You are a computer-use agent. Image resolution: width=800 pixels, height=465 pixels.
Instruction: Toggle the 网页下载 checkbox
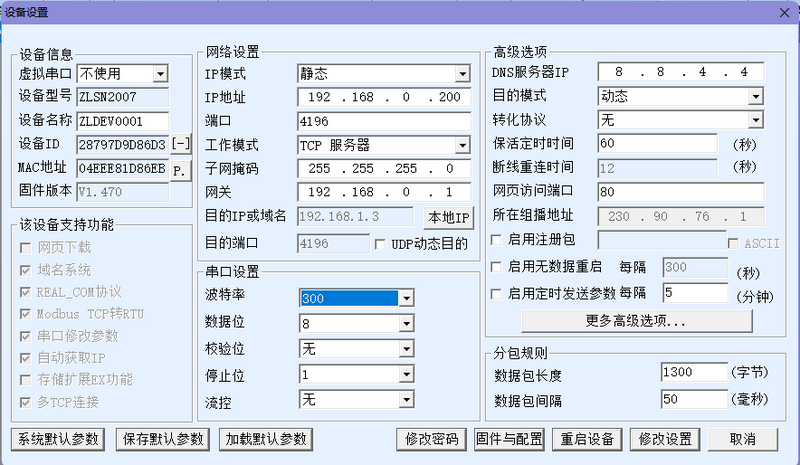coord(25,248)
